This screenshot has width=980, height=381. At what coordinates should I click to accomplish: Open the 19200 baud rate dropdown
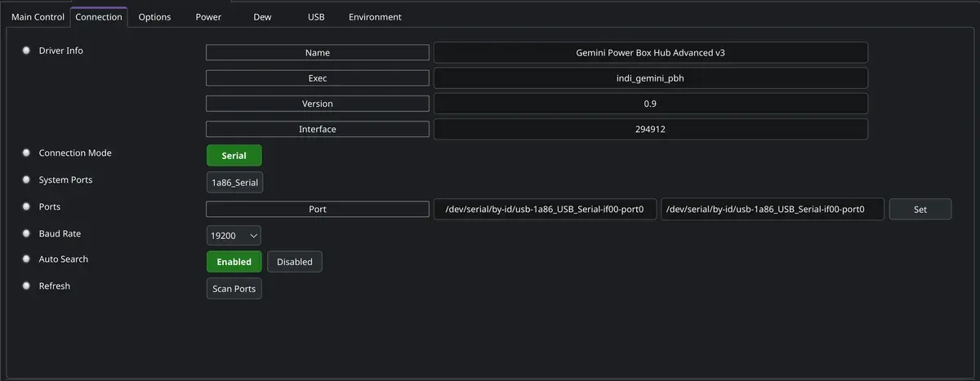coord(234,236)
